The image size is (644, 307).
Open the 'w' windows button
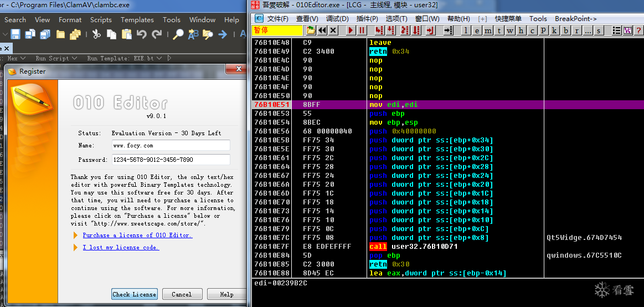coord(510,30)
